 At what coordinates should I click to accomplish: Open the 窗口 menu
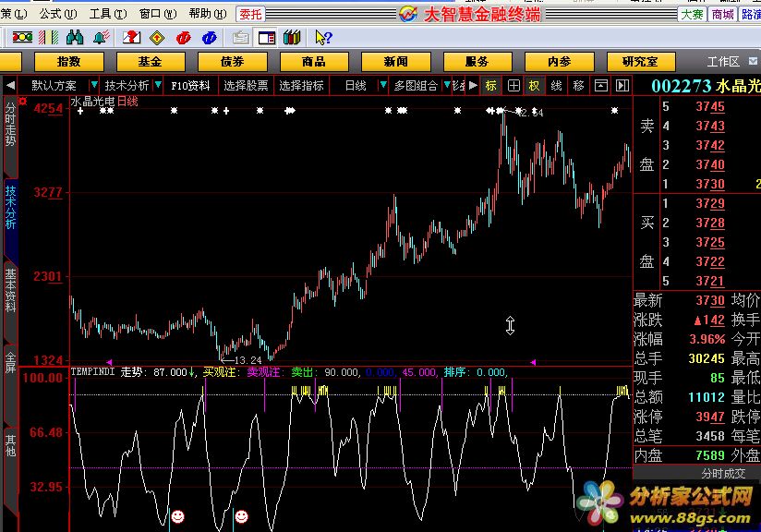pos(158,14)
